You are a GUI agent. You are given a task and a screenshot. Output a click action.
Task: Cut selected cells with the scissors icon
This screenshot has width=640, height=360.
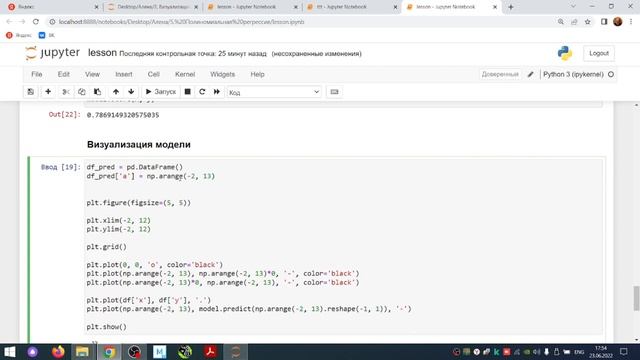[x=65, y=92]
